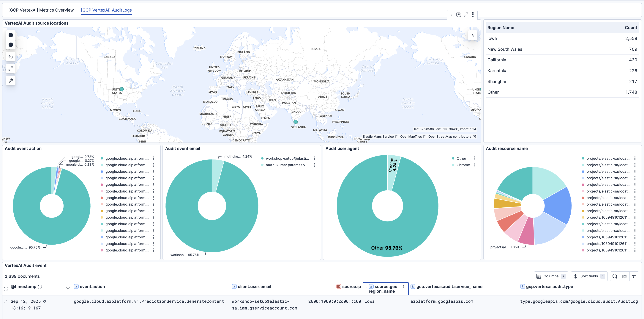Toggle Other legend item in user agent chart
The image size is (644, 319).
tap(461, 158)
